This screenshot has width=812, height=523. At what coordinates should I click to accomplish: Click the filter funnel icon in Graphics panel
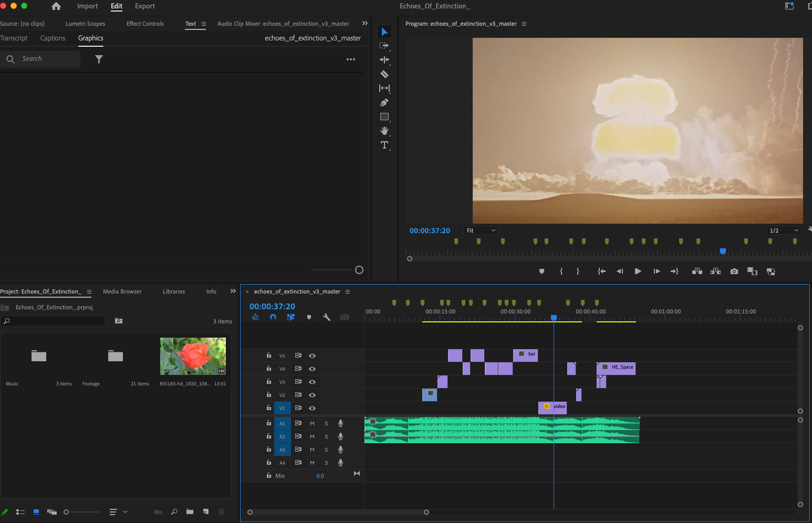[x=99, y=59]
